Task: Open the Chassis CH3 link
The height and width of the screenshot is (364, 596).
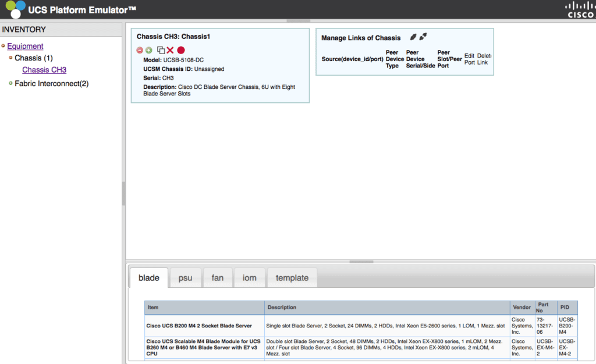Action: [44, 70]
